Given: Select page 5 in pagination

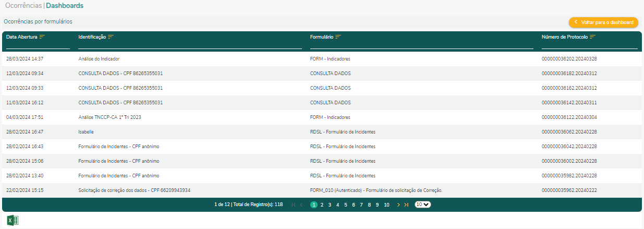Looking at the screenshot, I should click(345, 205).
